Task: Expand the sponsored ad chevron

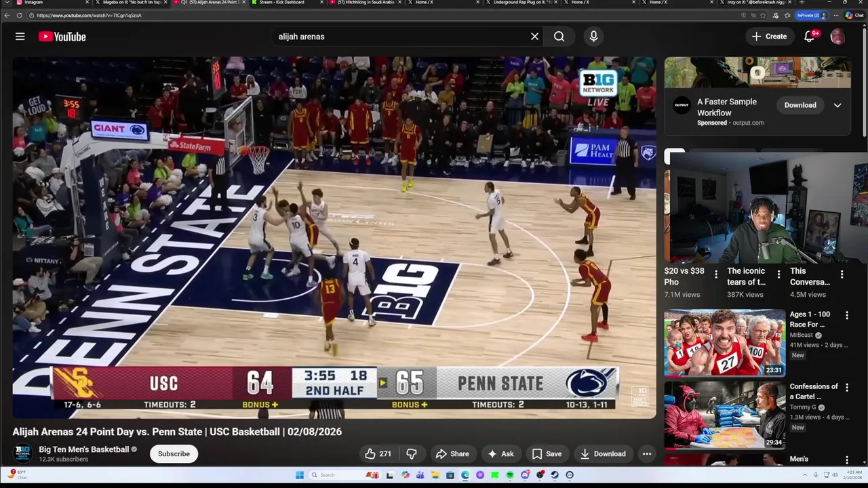Action: click(x=837, y=105)
